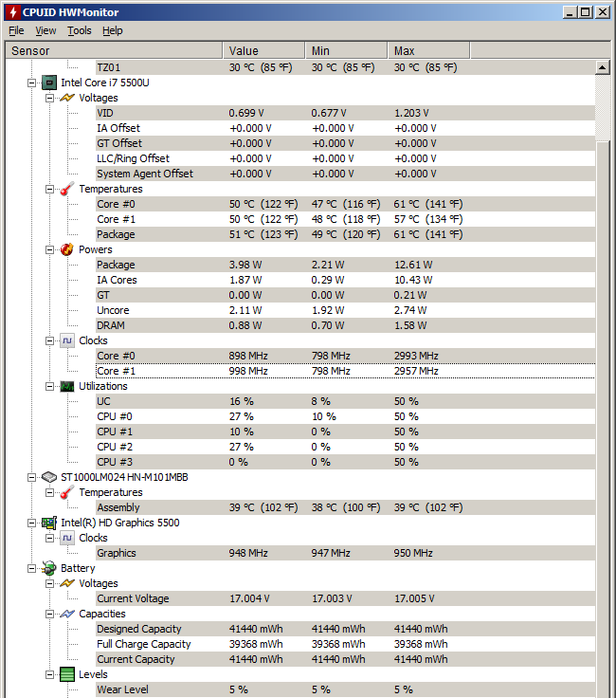The image size is (616, 698).
Task: Select the Current Capacity row
Action: point(346,659)
